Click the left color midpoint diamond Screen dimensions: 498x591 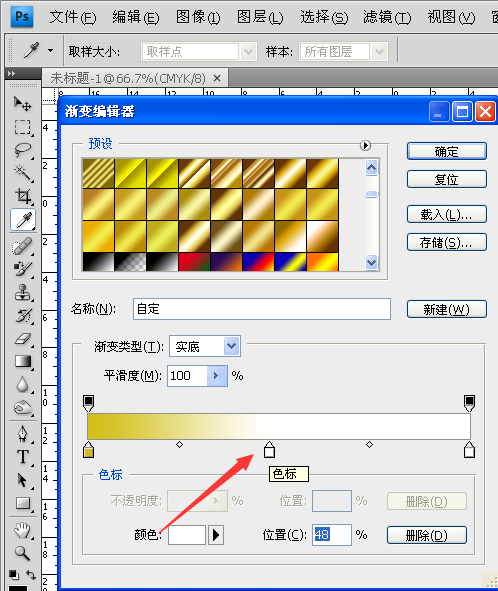[x=179, y=445]
